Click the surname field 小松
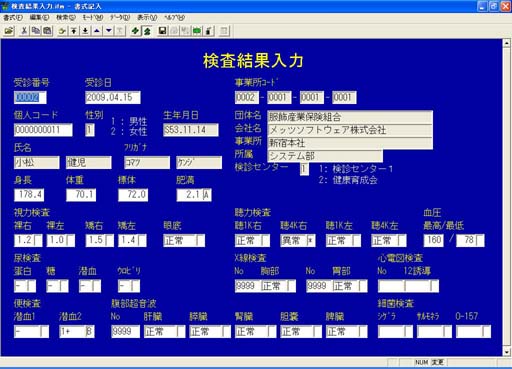Viewport: 512px width, 369px height. click(x=37, y=162)
